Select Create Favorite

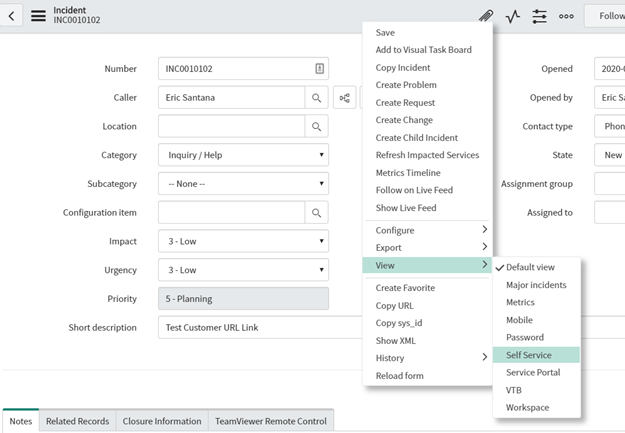(x=427, y=288)
